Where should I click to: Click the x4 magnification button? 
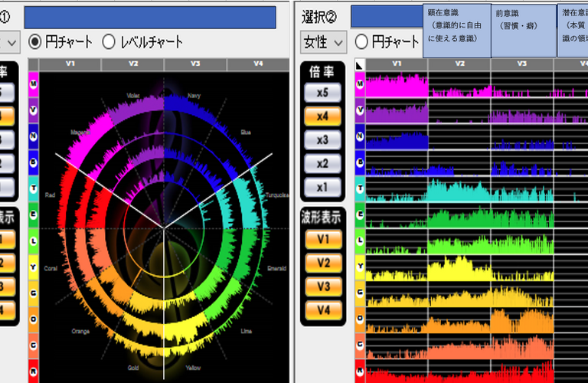pyautogui.click(x=322, y=116)
